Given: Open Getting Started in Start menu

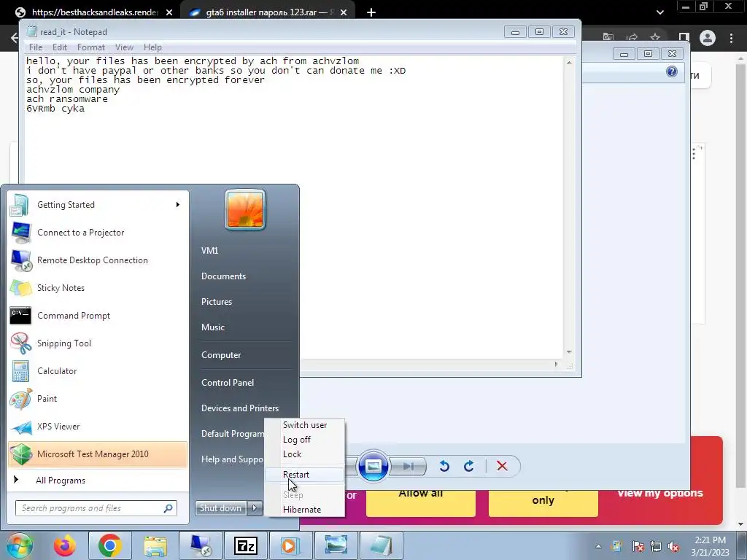Looking at the screenshot, I should [x=98, y=205].
